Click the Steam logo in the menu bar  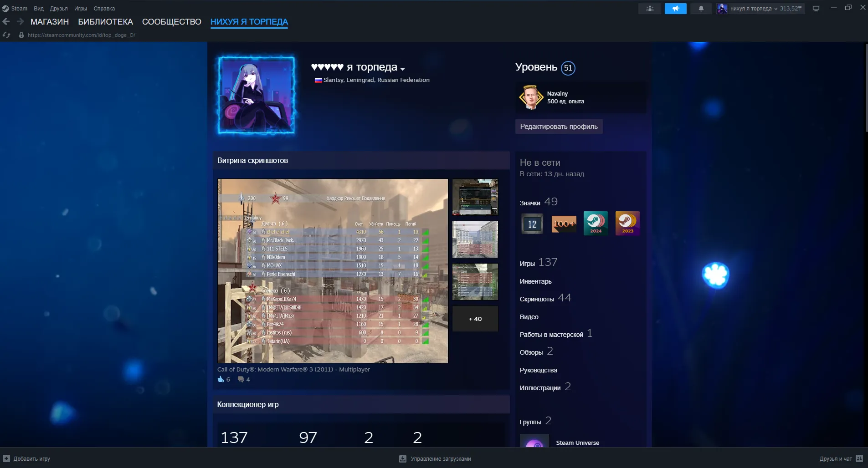(5, 9)
